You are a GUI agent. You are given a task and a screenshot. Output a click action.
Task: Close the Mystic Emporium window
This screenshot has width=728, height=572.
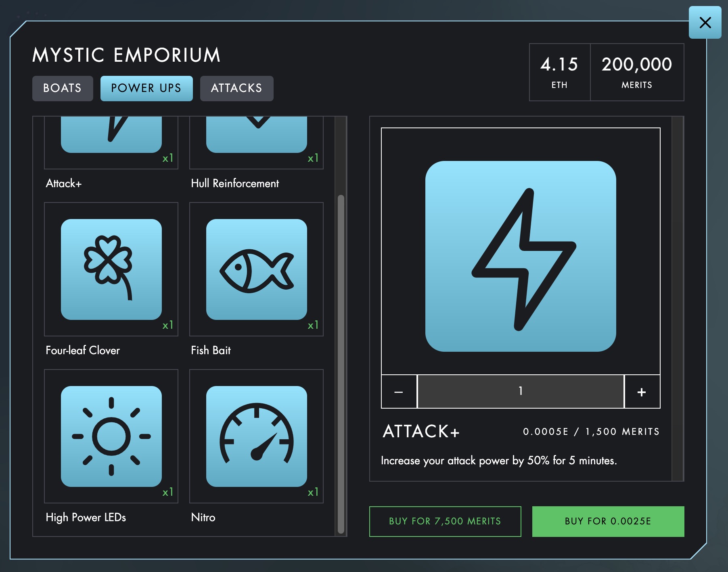coord(705,23)
